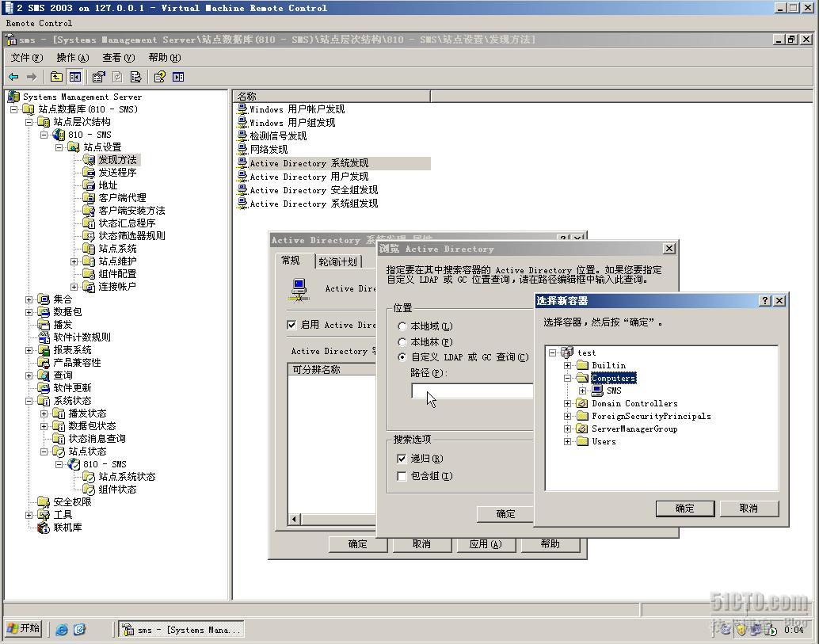
Task: Open the 文件(F) menu
Action: [27, 58]
